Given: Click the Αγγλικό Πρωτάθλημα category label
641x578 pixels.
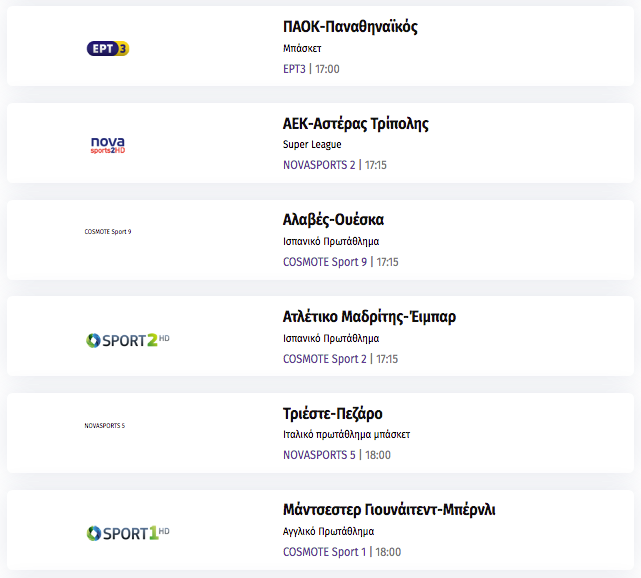Looking at the screenshot, I should point(328,531).
